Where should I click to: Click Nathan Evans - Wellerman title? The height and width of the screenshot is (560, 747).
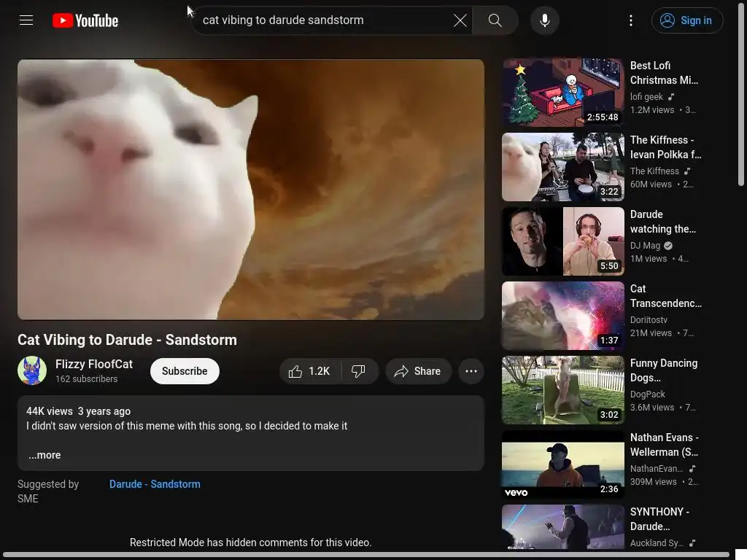pos(664,444)
